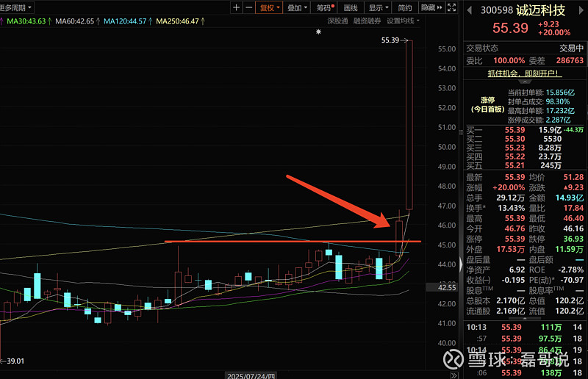
Task: Toggle fullscreen chart icon
Action: pos(452,7)
